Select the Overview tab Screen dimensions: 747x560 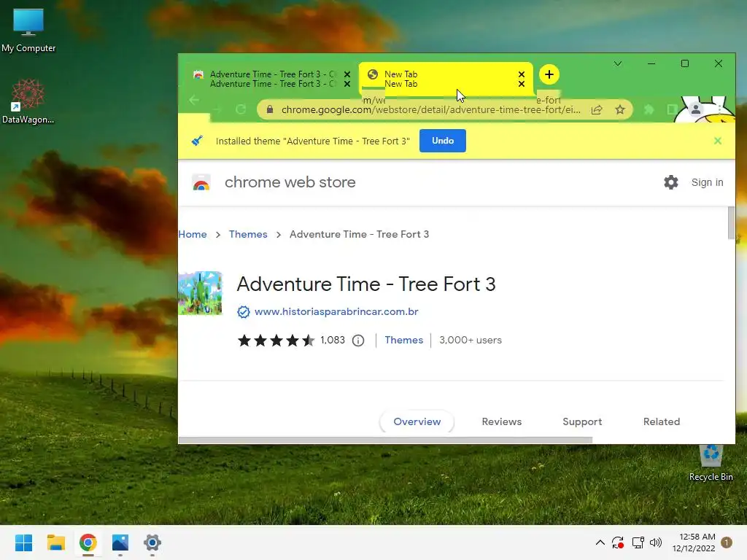click(x=417, y=421)
